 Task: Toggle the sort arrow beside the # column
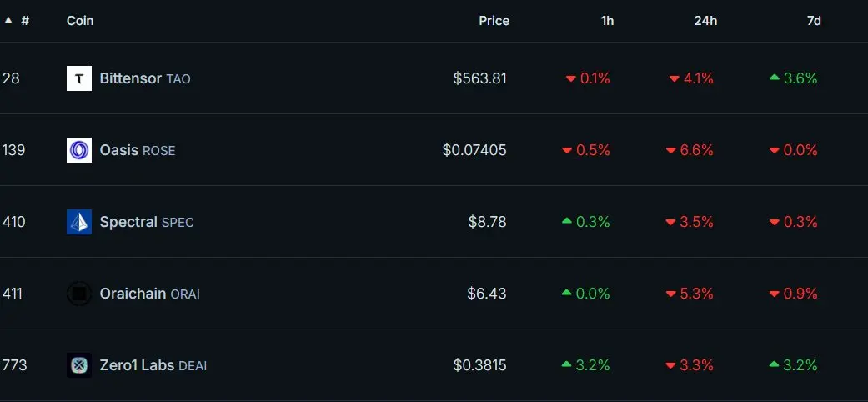tap(8, 21)
